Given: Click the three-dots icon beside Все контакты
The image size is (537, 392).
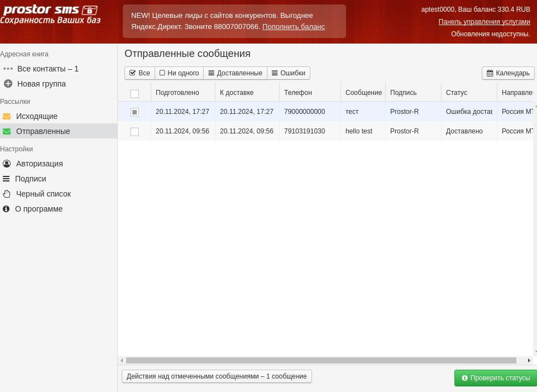Looking at the screenshot, I should (8, 69).
